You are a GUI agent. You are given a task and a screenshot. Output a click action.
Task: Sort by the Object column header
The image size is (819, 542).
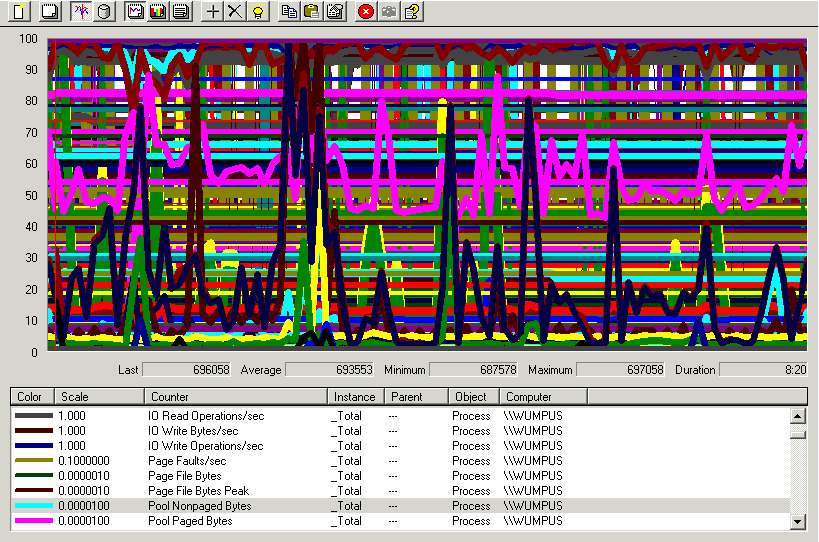click(474, 396)
